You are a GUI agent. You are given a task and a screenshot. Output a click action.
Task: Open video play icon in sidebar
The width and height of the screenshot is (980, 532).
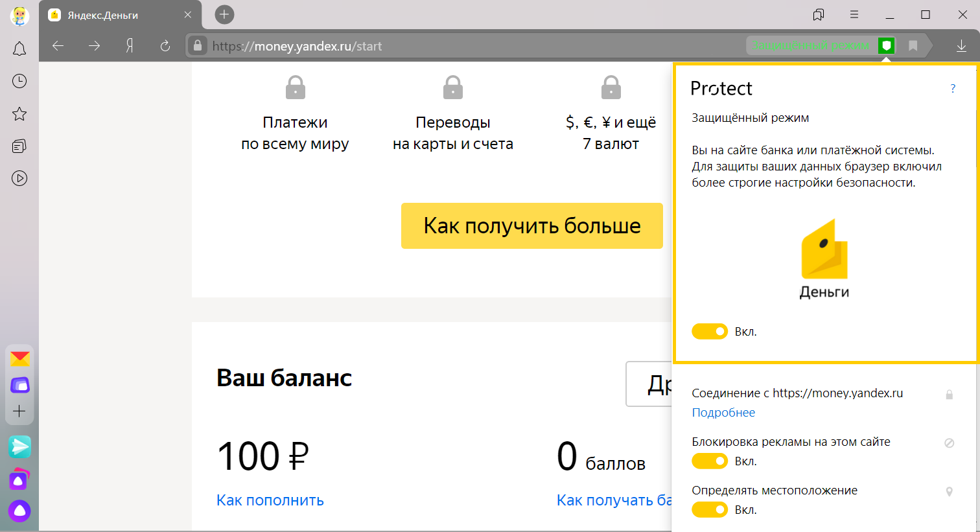click(x=19, y=178)
